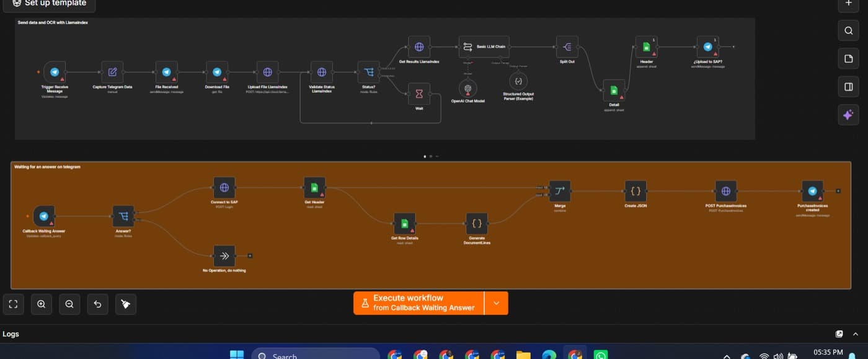The width and height of the screenshot is (868, 359).
Task: Open the Answer? switch node
Action: [x=123, y=216]
